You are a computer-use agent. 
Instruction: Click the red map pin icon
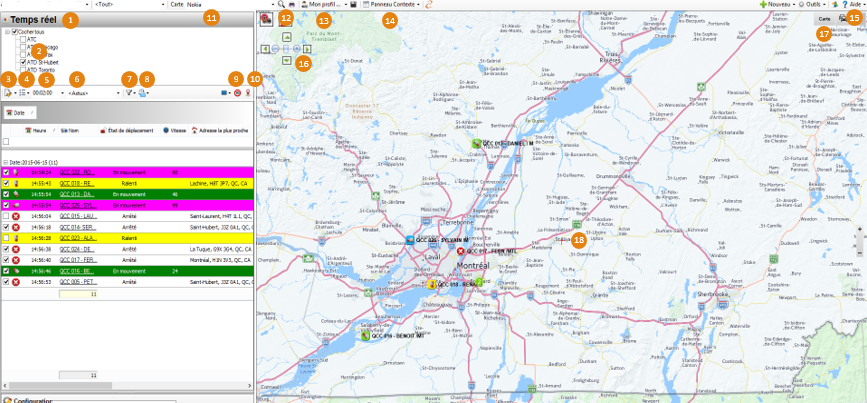[249, 93]
